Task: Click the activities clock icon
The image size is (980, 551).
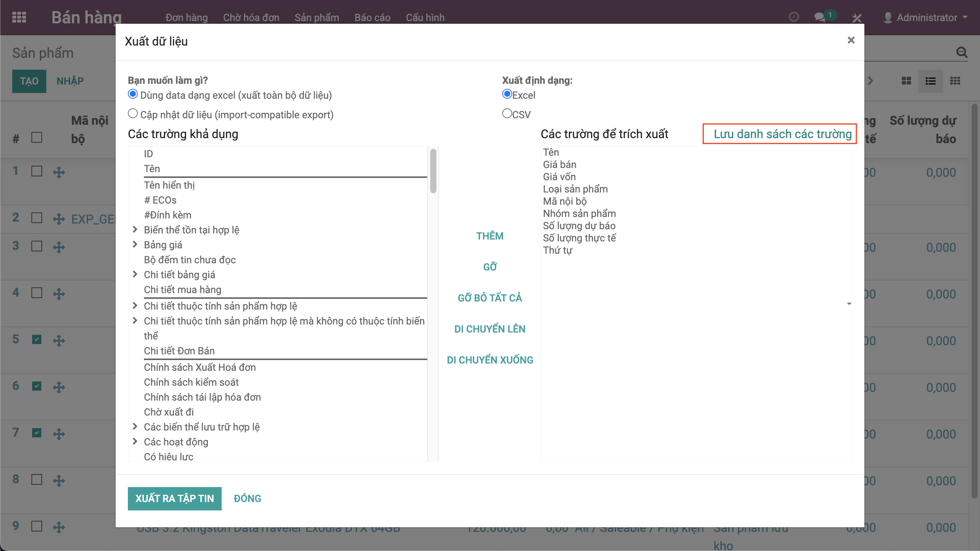Action: 794,17
